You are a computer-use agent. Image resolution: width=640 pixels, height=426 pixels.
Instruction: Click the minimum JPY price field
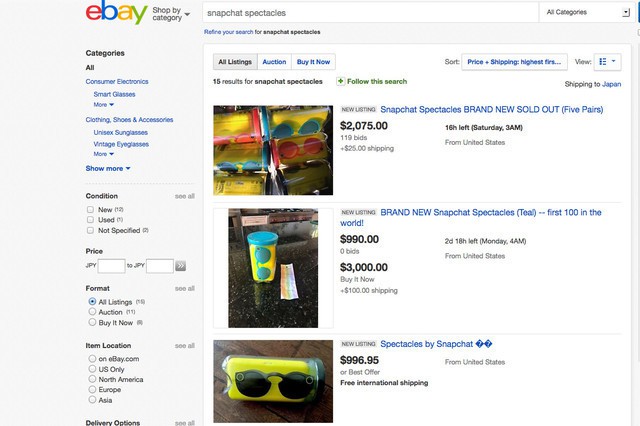point(111,266)
